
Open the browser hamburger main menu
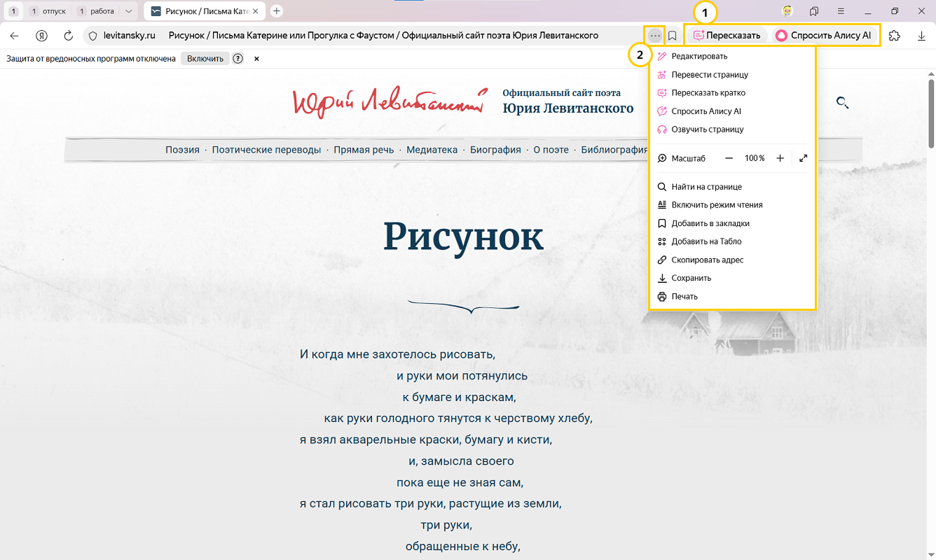[x=841, y=11]
